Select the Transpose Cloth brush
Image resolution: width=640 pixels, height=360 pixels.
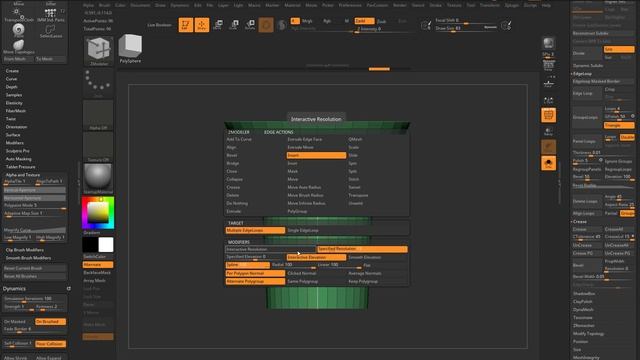click(x=18, y=16)
